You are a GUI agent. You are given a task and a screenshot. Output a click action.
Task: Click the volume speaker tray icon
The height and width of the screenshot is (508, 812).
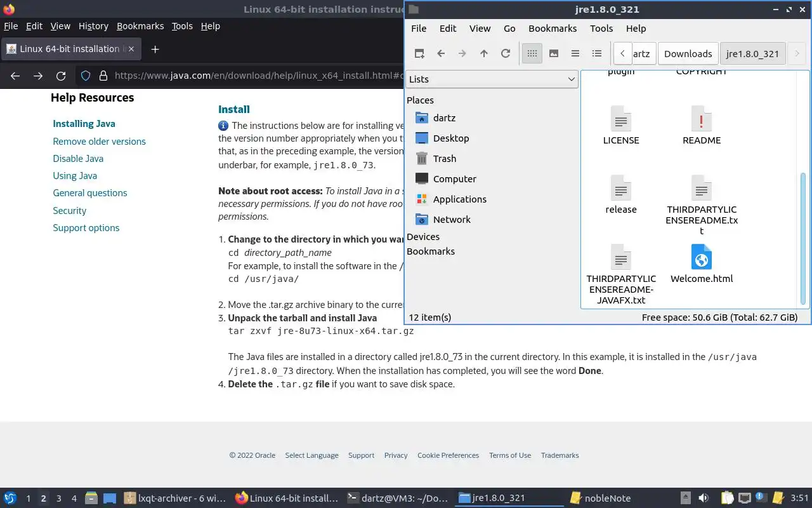point(704,498)
